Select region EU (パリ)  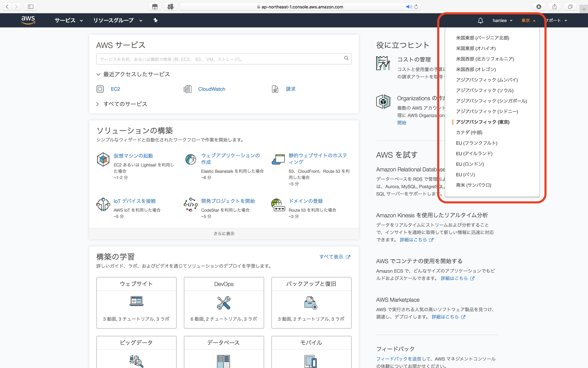point(465,174)
